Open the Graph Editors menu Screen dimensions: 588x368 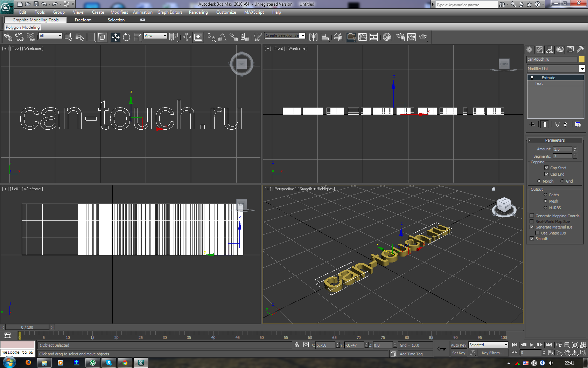[x=170, y=12]
